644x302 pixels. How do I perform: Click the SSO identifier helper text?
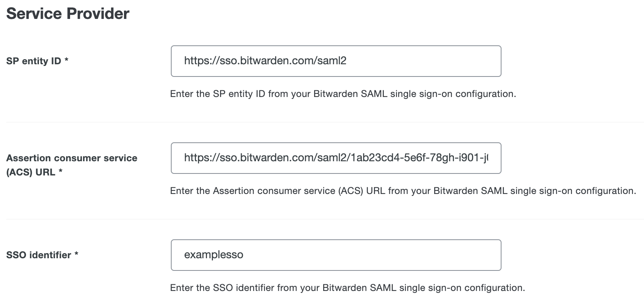pos(348,288)
